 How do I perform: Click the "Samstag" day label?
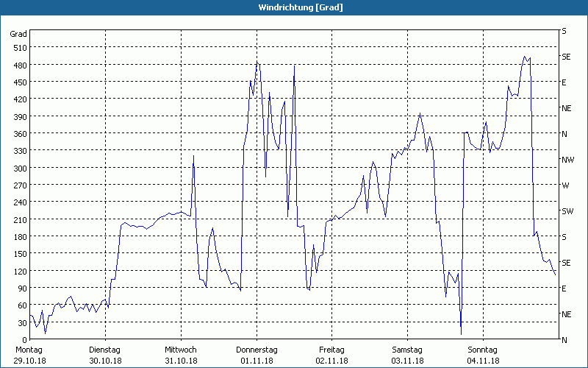point(407,350)
